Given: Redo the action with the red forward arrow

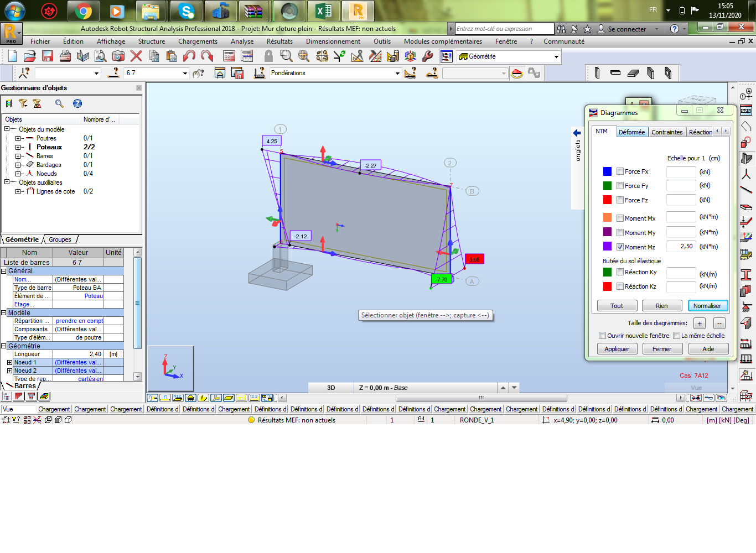Looking at the screenshot, I should click(207, 56).
